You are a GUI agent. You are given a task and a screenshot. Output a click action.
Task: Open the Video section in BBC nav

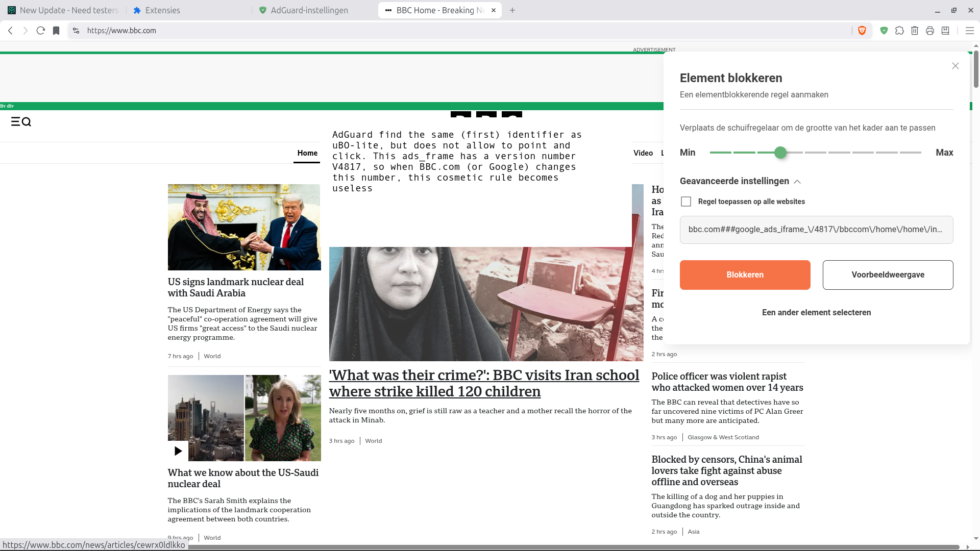click(643, 153)
